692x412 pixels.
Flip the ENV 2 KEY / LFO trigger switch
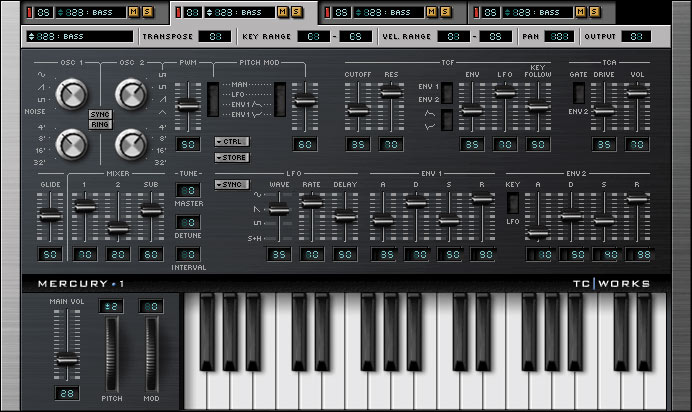click(x=512, y=203)
